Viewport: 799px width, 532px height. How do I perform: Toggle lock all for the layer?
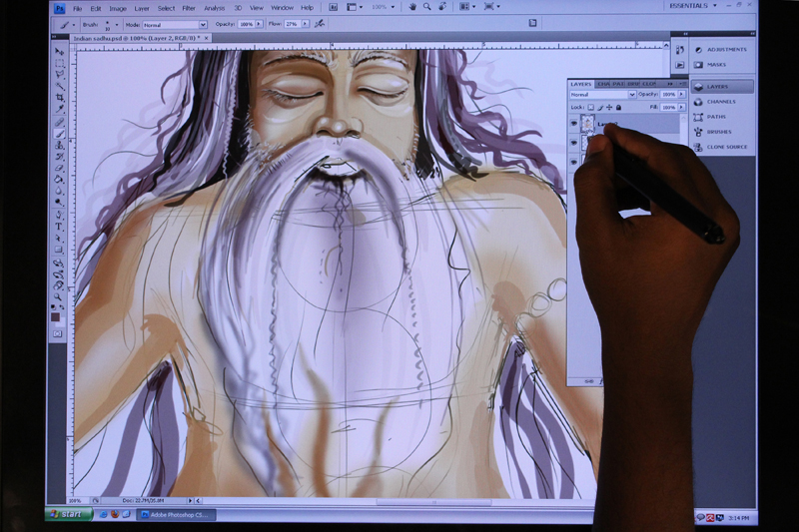(x=618, y=107)
